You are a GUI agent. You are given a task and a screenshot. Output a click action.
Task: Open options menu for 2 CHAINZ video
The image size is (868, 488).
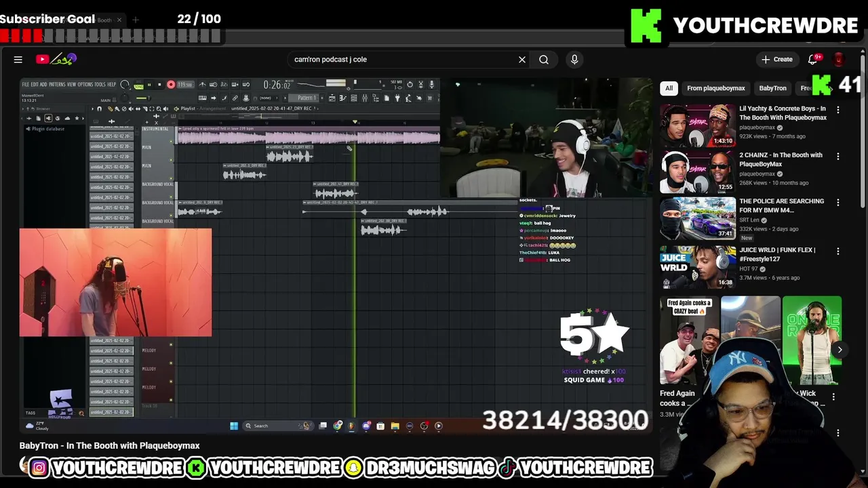[838, 157]
